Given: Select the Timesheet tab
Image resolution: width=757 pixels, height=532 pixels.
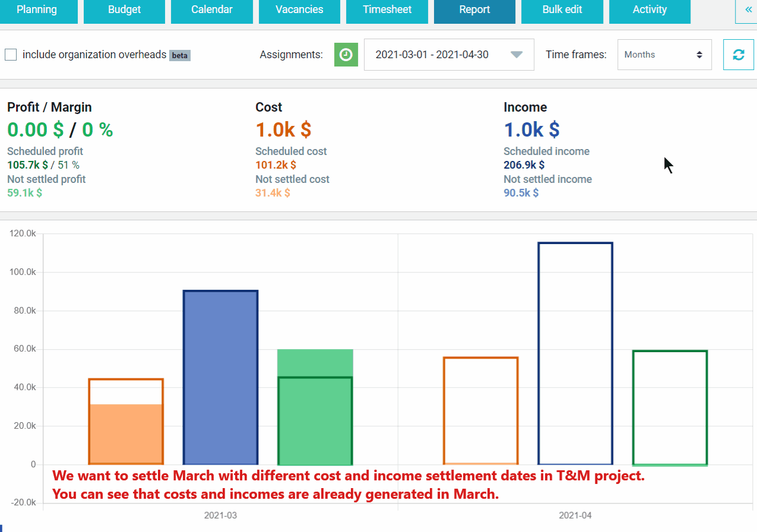Looking at the screenshot, I should pyautogui.click(x=387, y=11).
